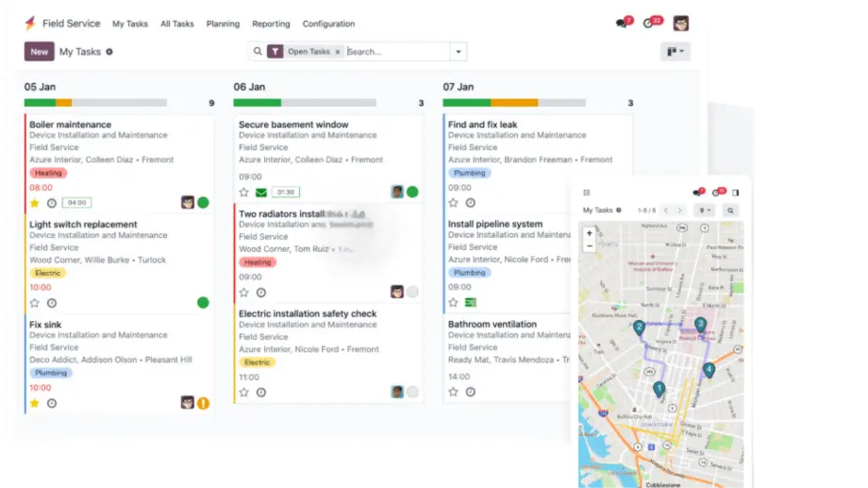Click the map zoom in plus button
The image size is (868, 488).
click(590, 233)
